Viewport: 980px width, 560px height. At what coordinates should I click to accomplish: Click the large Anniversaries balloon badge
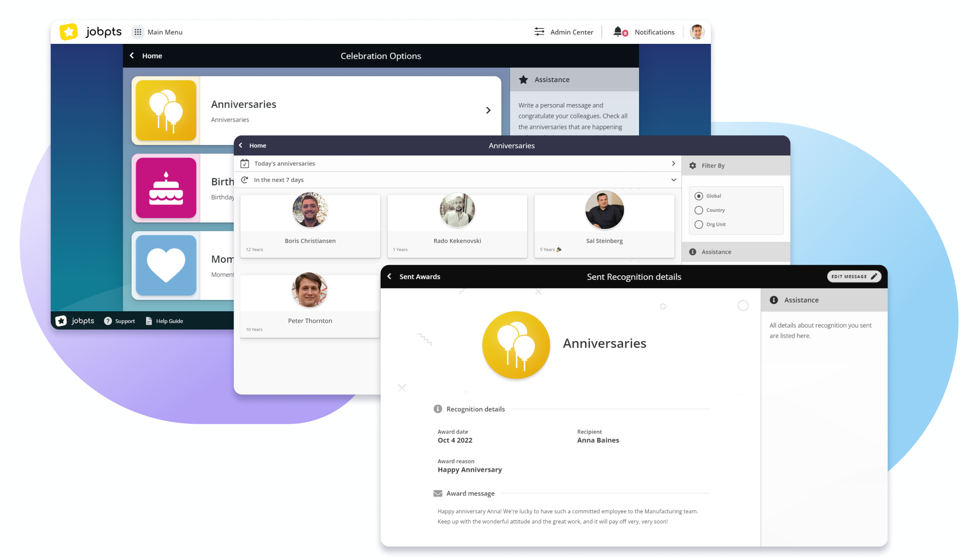coord(516,345)
